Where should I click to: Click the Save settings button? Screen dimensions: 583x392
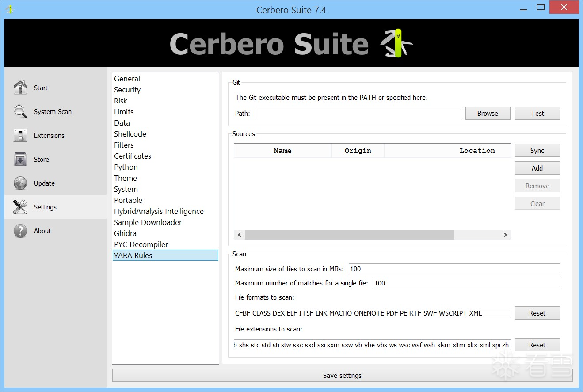point(342,375)
